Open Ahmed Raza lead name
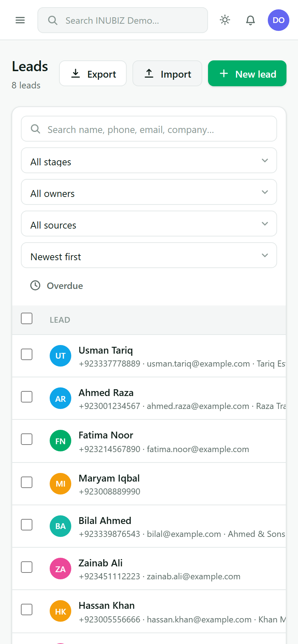The image size is (298, 644). (x=106, y=392)
